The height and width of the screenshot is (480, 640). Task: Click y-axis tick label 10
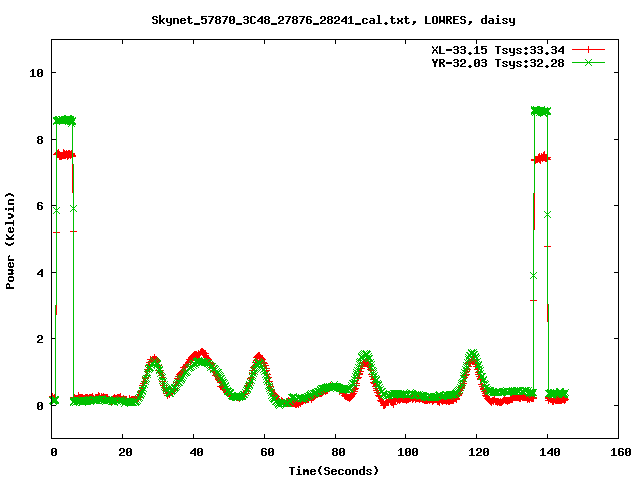coord(36,73)
